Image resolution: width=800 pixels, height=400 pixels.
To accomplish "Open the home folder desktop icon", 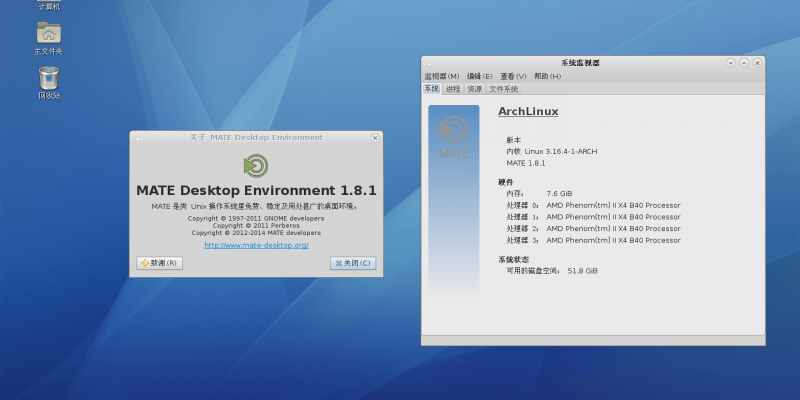I will click(49, 38).
